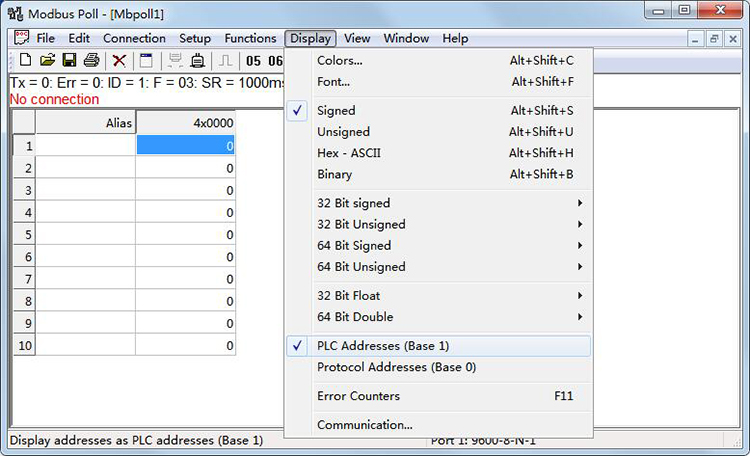The height and width of the screenshot is (456, 750).
Task: Click the 06 function toolbar button
Action: pyautogui.click(x=275, y=61)
